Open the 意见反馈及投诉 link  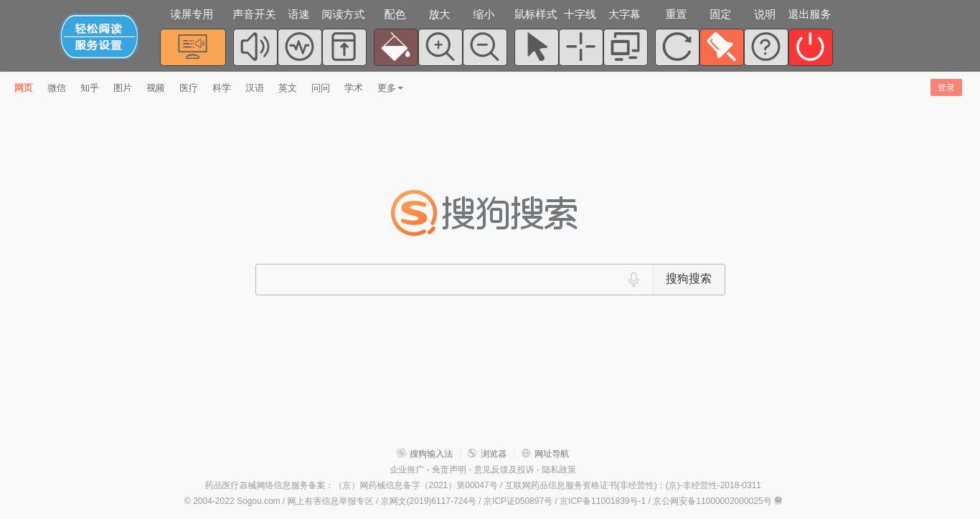[504, 470]
